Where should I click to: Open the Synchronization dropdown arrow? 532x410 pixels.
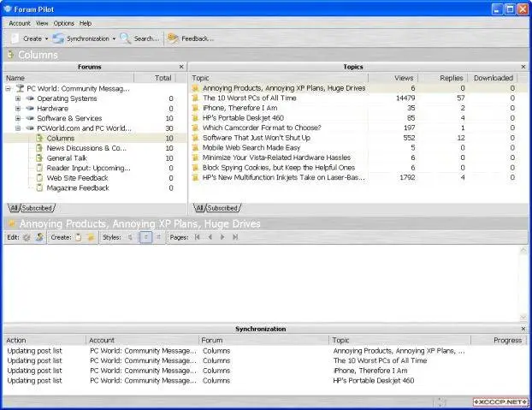(x=114, y=39)
